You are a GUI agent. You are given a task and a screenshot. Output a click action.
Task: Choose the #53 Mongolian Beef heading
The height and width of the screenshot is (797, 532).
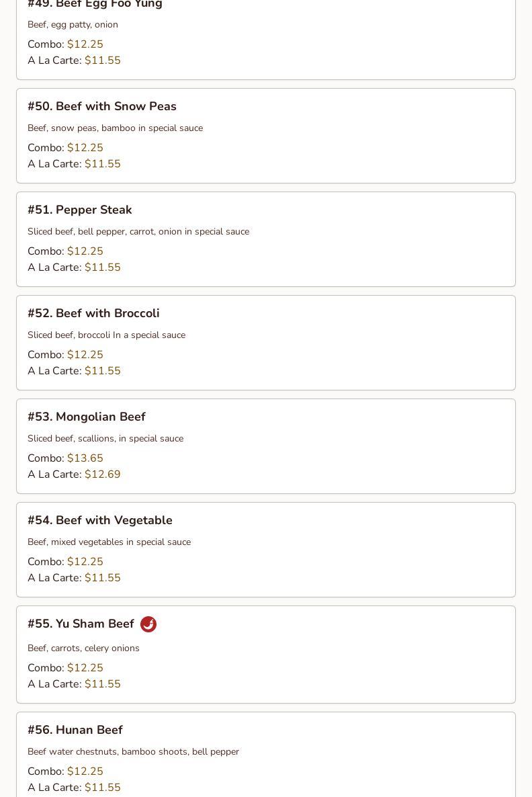tap(87, 417)
